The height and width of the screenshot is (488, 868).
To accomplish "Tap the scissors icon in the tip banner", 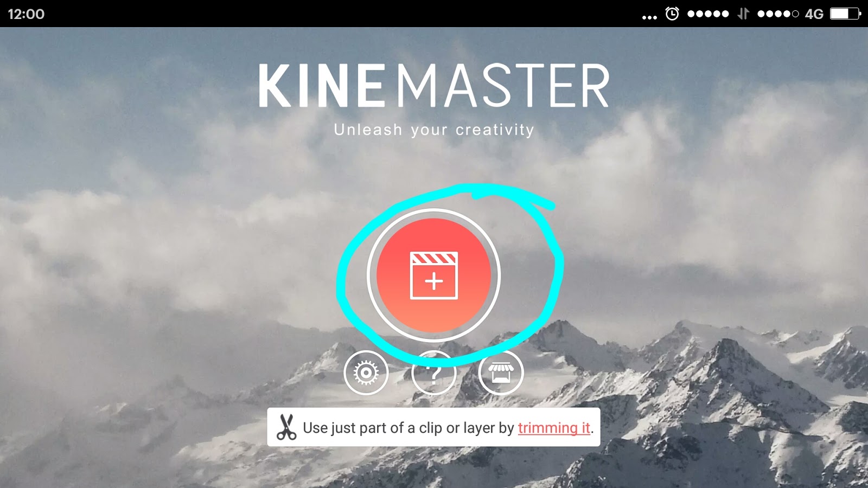I will (x=286, y=427).
